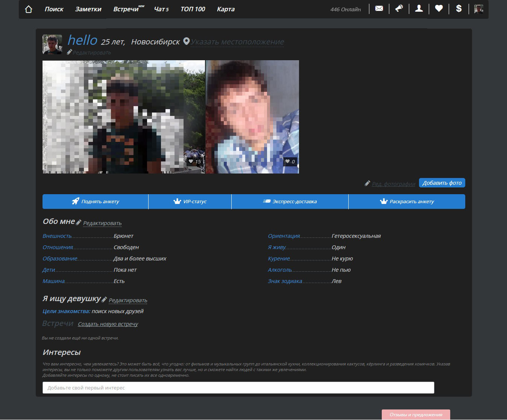Open the first profile photo with 15 likes

click(x=123, y=117)
